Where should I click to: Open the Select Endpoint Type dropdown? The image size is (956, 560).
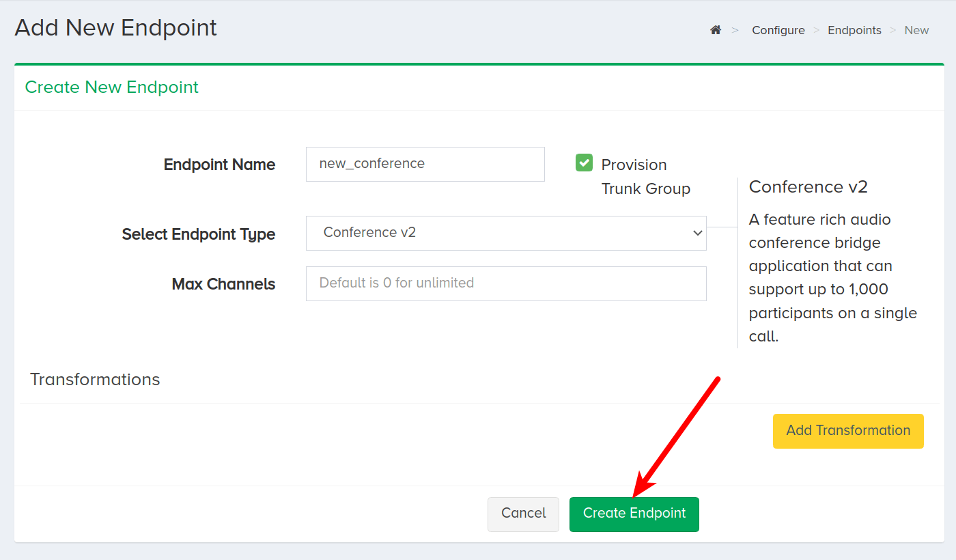(x=506, y=233)
